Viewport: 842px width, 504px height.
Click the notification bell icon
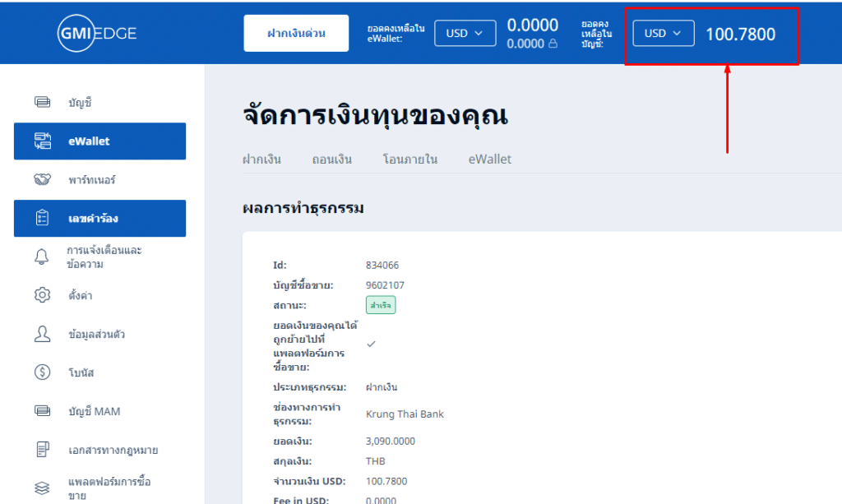(x=42, y=257)
